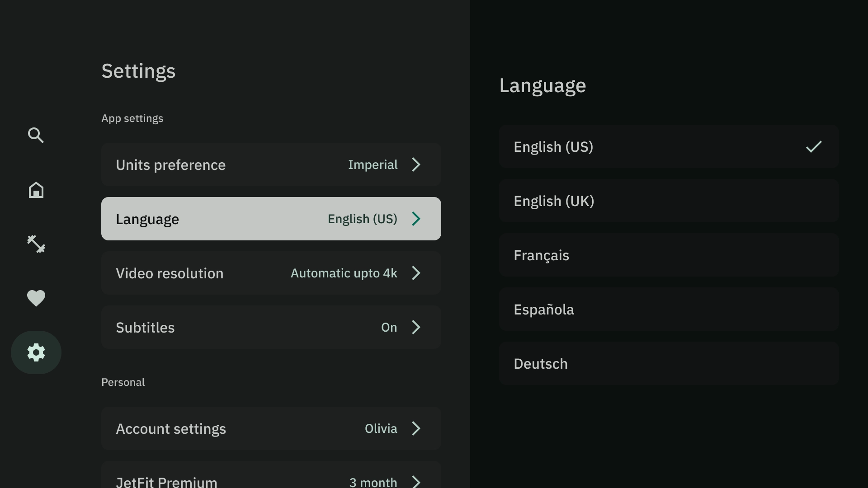Open Units preference menu
The width and height of the screenshot is (868, 488).
click(271, 164)
